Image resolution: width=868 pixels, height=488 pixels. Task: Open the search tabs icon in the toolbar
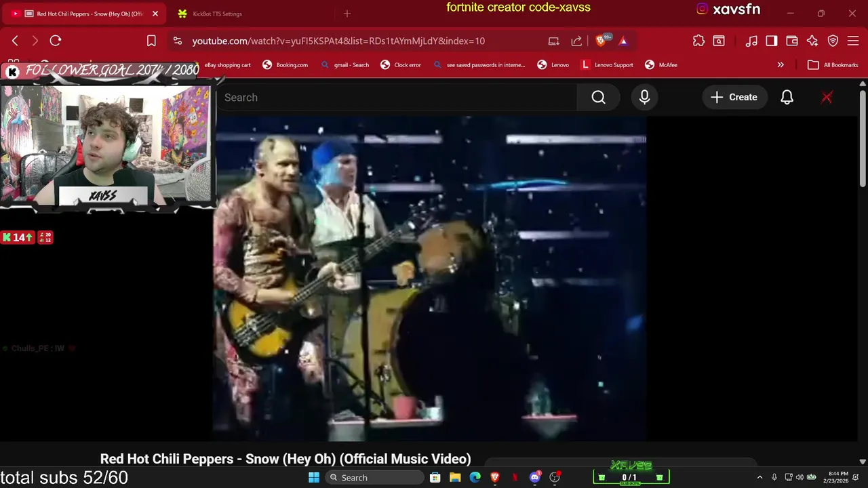(719, 41)
